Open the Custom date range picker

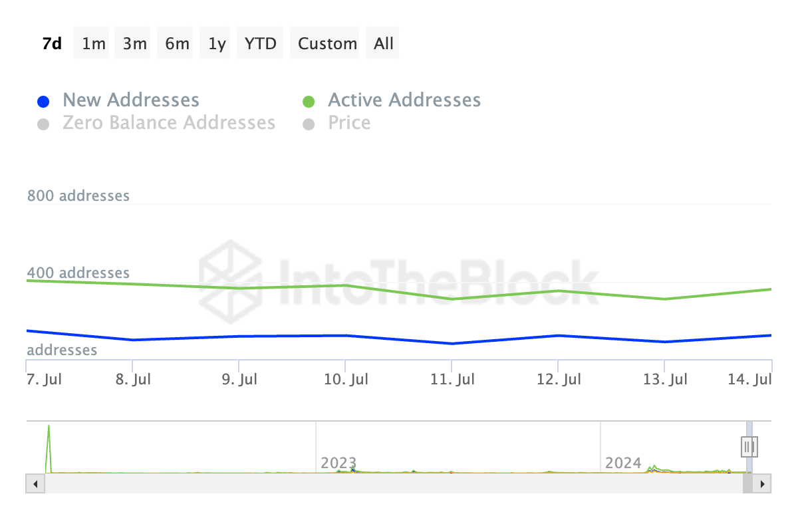click(x=327, y=43)
